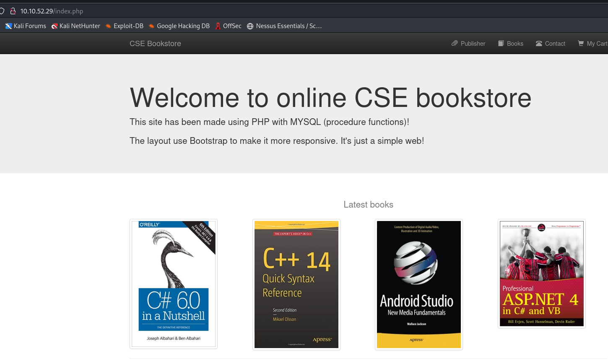Image resolution: width=608 pixels, height=364 pixels.
Task: Click the Exploit-DB bookmark icon
Action: pos(108,26)
